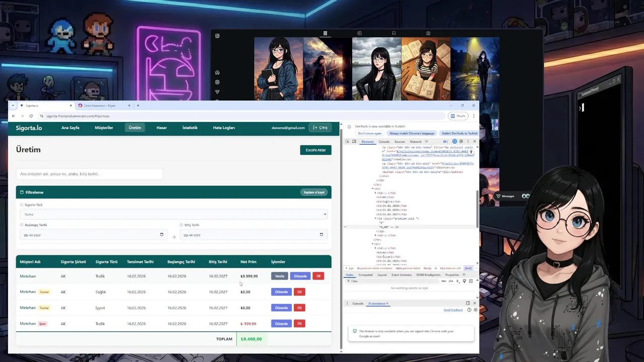Open the drawer three-dot menu beside Console

(347, 304)
